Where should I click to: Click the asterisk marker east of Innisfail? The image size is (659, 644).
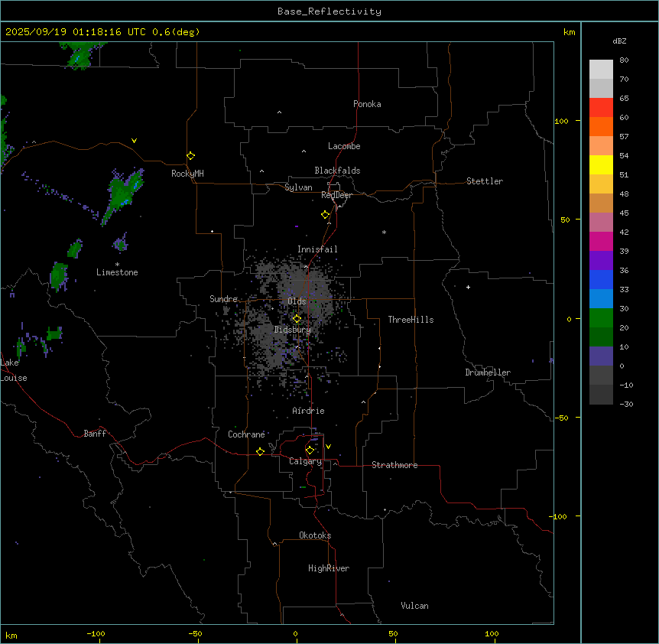[x=384, y=232]
